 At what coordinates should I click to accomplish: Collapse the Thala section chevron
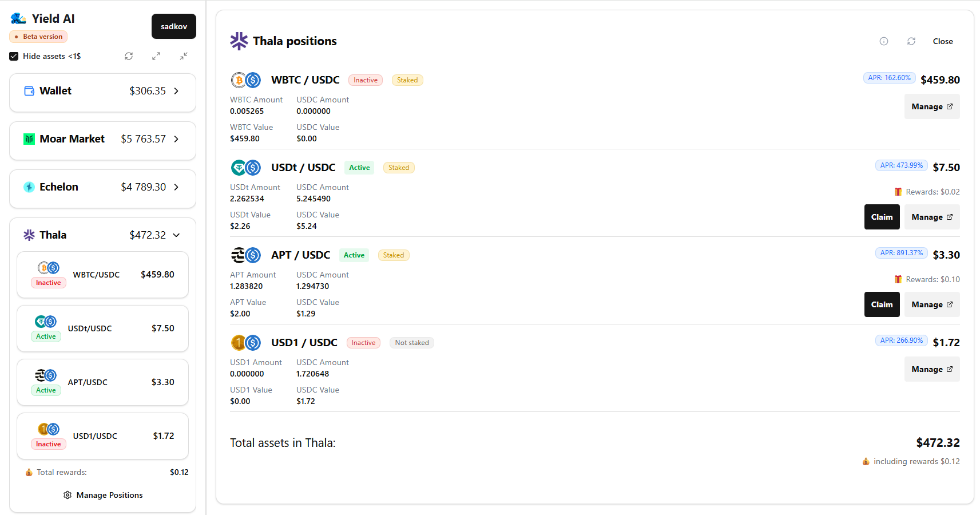click(x=176, y=235)
